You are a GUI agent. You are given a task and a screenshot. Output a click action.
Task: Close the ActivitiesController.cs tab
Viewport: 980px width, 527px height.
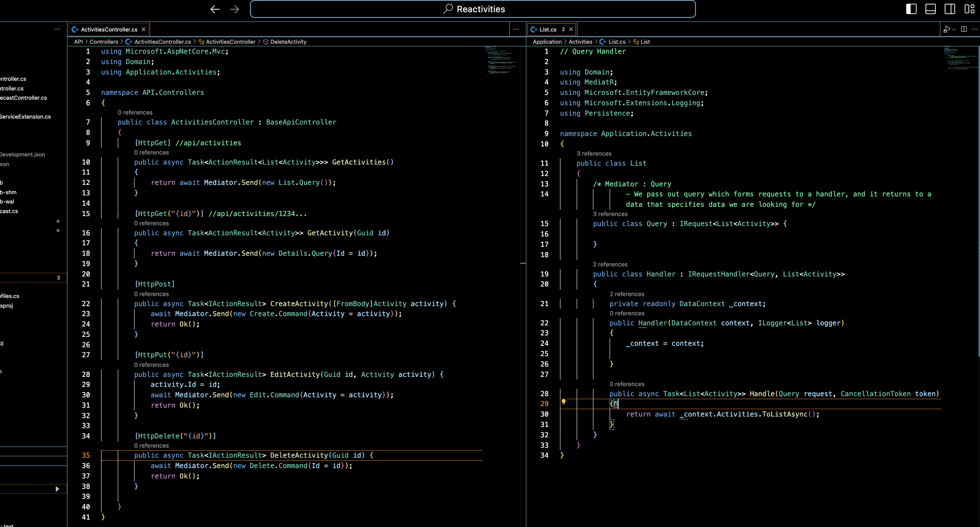(x=143, y=29)
